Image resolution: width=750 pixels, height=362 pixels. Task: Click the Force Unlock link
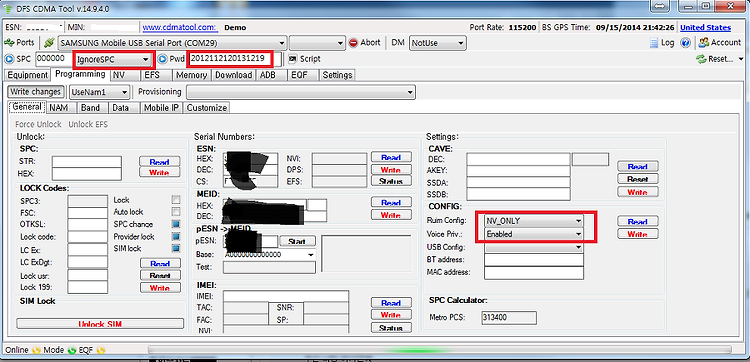[38, 124]
